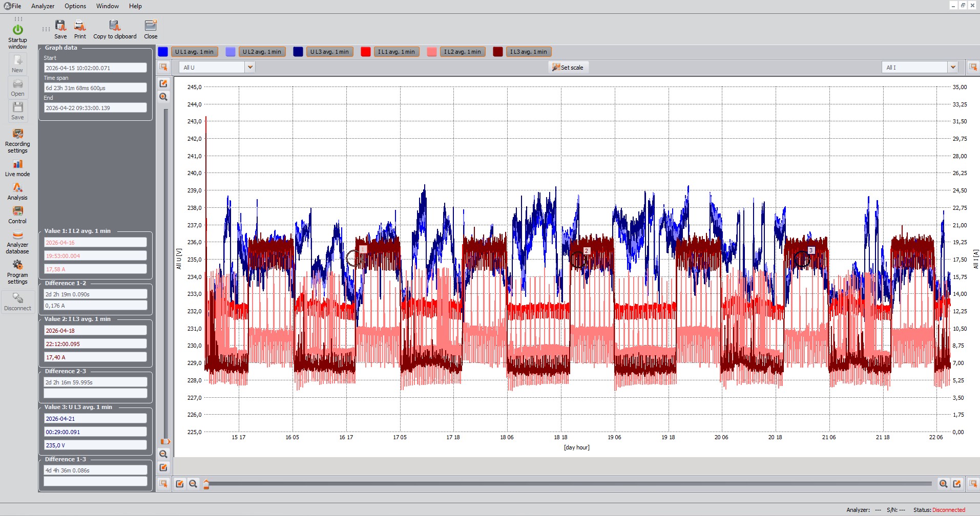Print the current graph
980x516 pixels.
pos(80,30)
